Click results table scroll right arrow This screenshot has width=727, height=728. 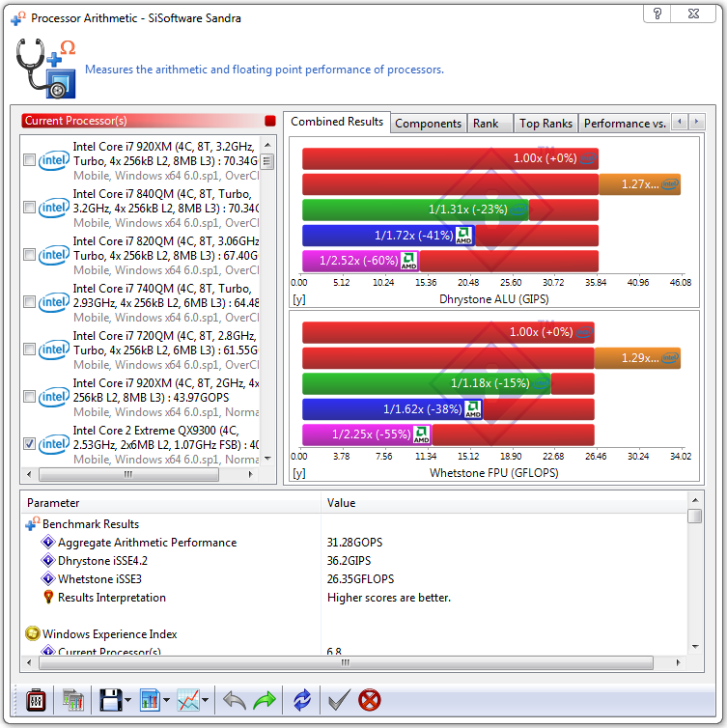(x=679, y=662)
